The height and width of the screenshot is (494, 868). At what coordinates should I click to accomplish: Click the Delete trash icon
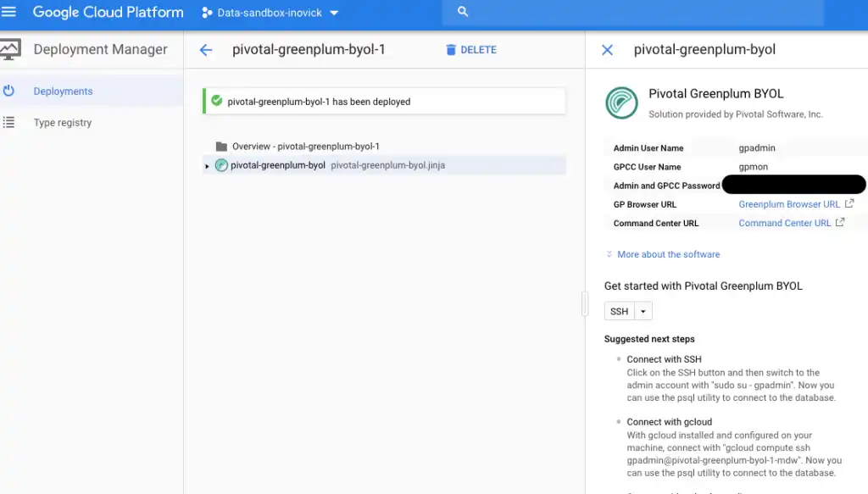(x=451, y=50)
